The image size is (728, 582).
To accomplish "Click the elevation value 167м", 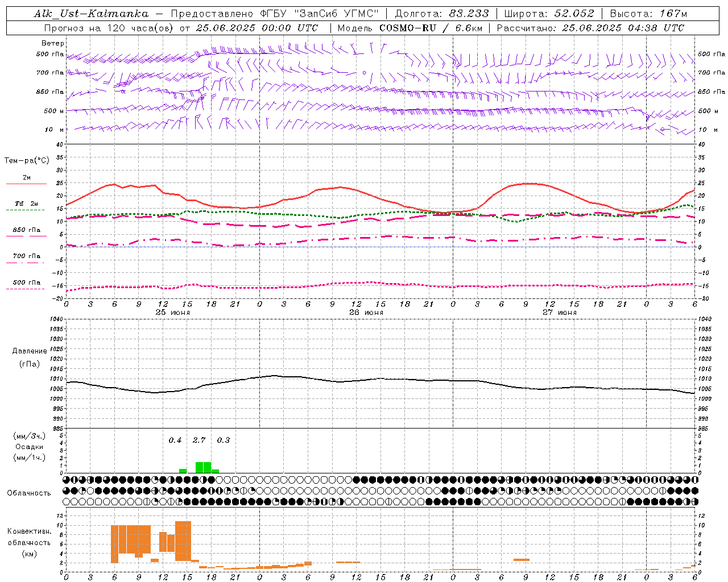I will click(x=673, y=14).
